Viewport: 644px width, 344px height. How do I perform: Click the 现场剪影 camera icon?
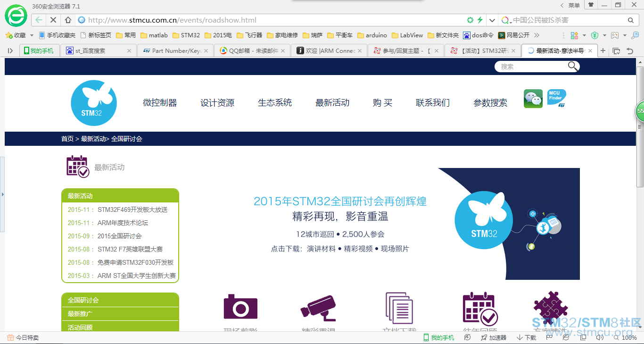pyautogui.click(x=240, y=307)
